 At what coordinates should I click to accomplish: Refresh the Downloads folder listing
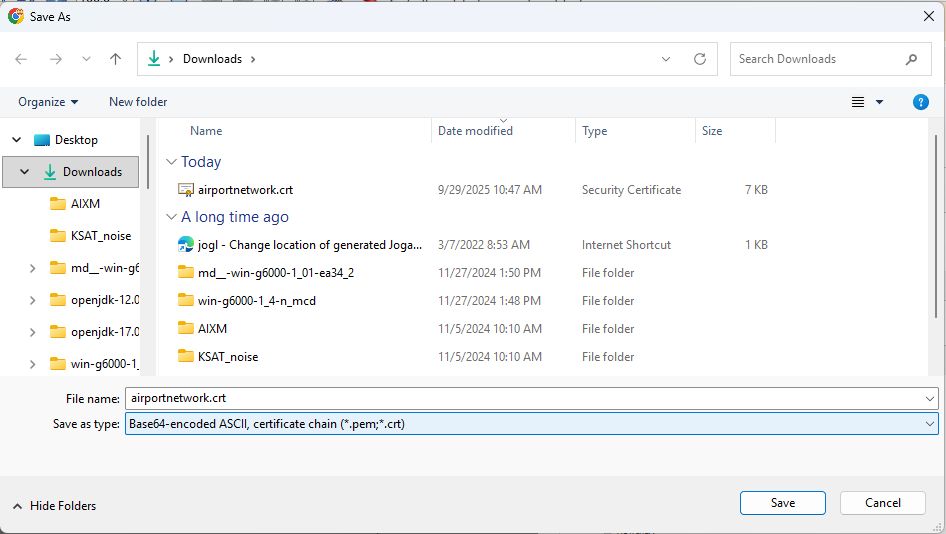coord(700,59)
